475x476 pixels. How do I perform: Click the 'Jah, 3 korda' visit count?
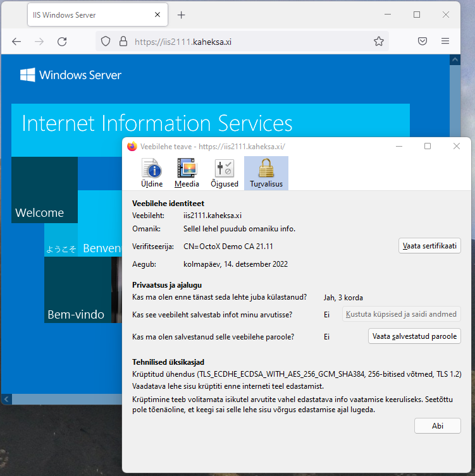[x=343, y=298]
